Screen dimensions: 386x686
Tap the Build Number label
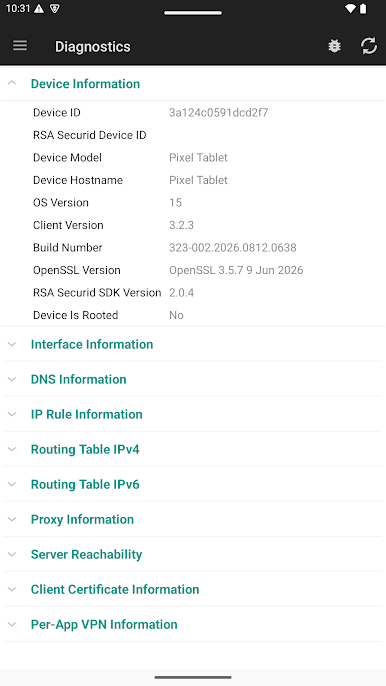tap(67, 248)
